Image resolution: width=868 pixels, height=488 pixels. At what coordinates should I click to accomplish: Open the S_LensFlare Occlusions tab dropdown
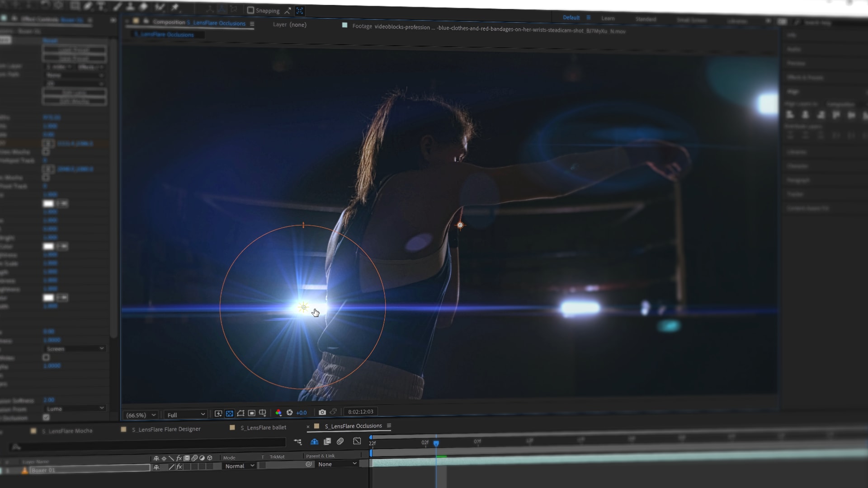pyautogui.click(x=389, y=426)
